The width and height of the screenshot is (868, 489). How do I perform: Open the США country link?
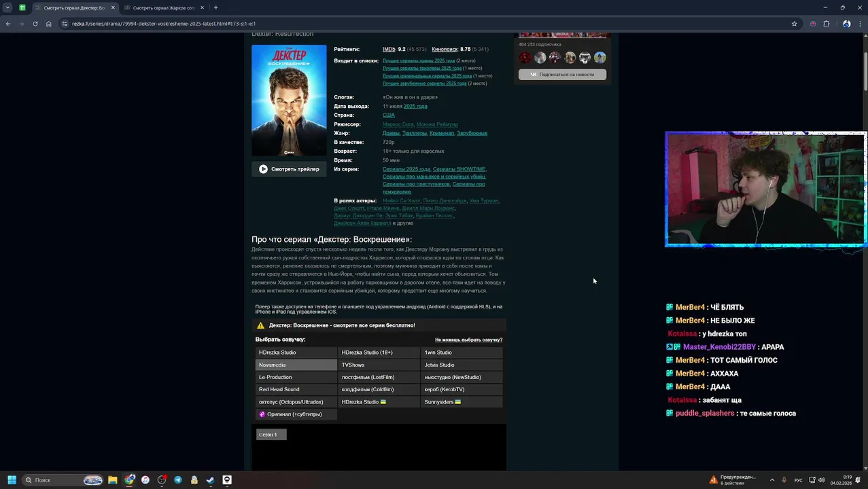(389, 115)
